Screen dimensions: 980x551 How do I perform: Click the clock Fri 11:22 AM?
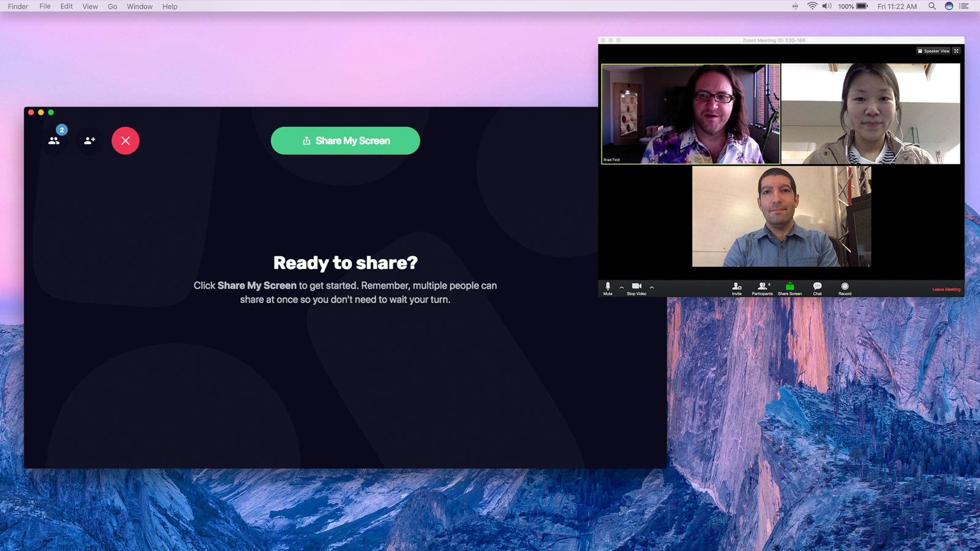[x=897, y=6]
